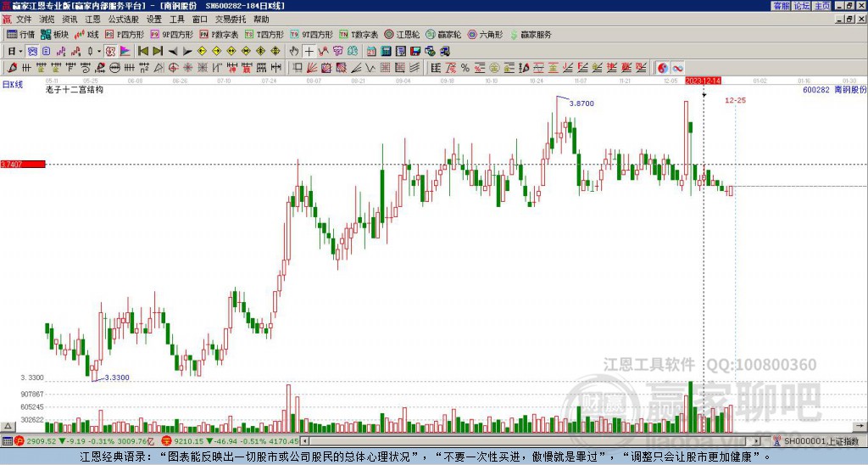Click the horizontal scrollbar left arrow
This screenshot has width=868, height=465.
pyautogui.click(x=304, y=441)
